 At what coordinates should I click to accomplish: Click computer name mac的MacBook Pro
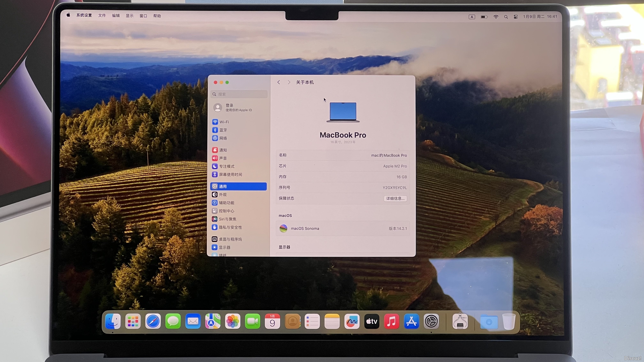389,155
